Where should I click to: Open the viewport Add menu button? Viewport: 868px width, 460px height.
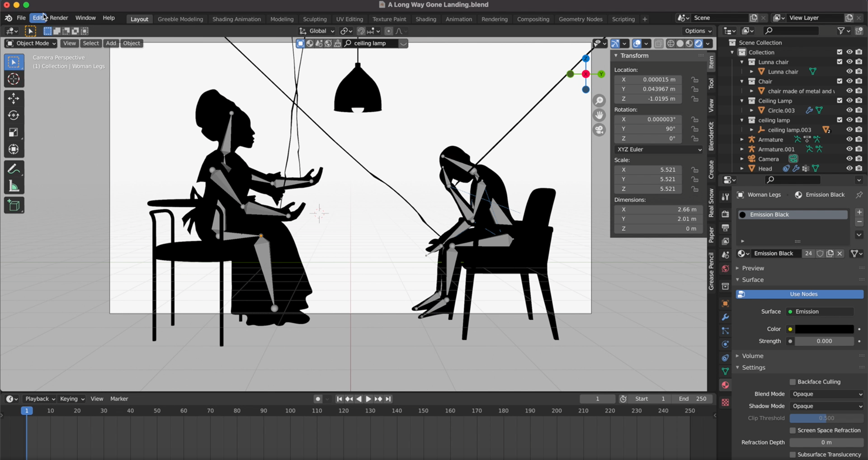[x=111, y=43]
